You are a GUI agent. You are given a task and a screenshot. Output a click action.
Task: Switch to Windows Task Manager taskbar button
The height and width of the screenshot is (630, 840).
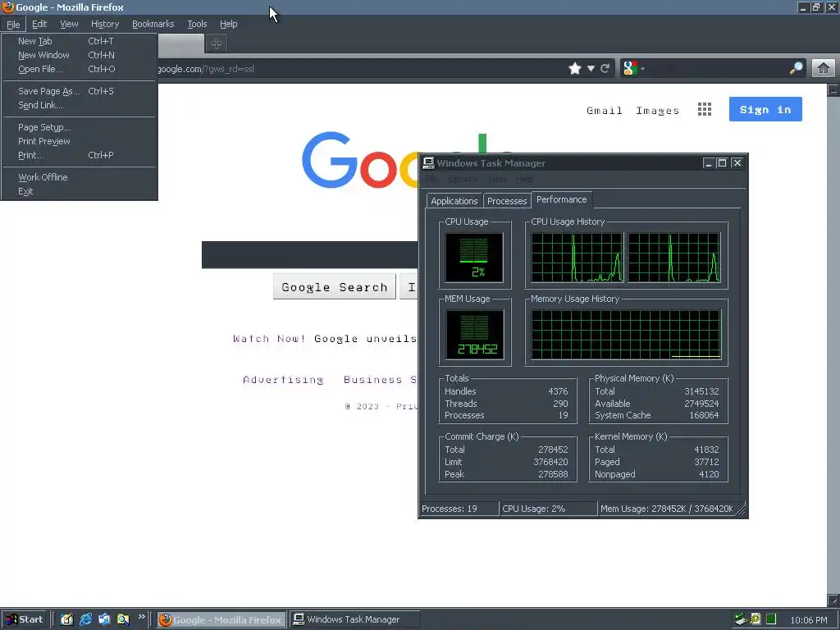coord(354,620)
